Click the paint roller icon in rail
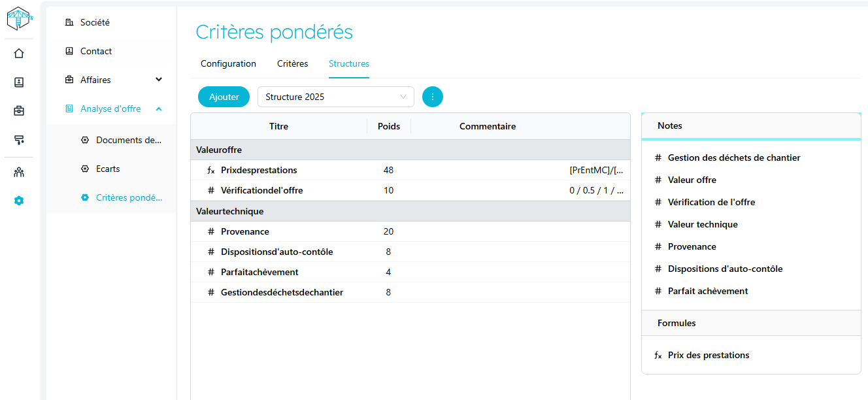This screenshot has height=400, width=868. [19, 140]
